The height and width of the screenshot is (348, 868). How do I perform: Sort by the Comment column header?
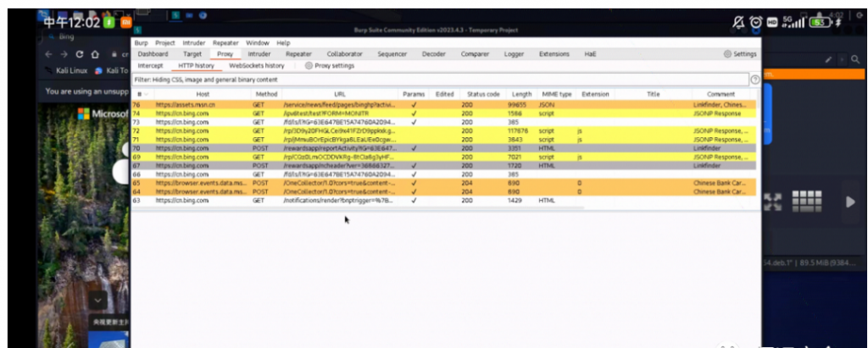coord(721,94)
